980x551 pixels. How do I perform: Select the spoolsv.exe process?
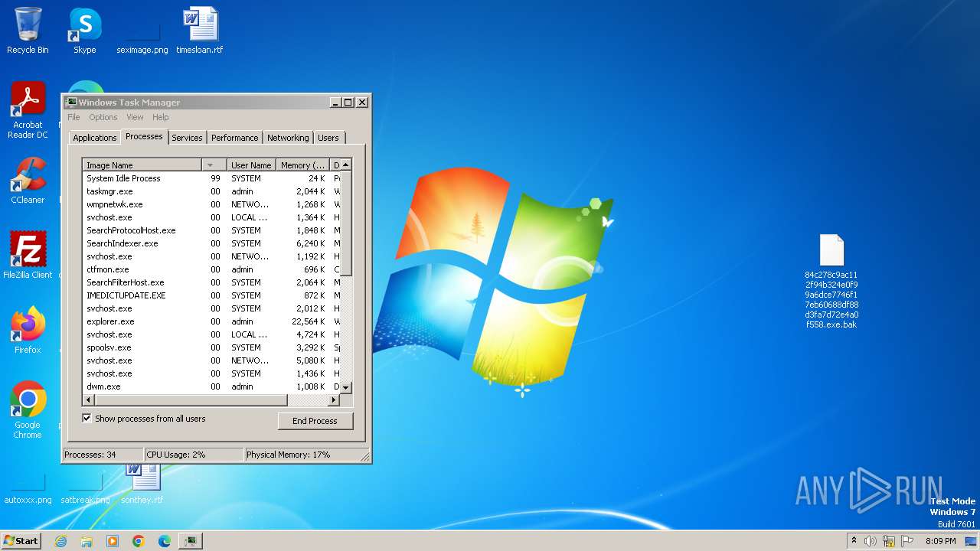coord(211,347)
